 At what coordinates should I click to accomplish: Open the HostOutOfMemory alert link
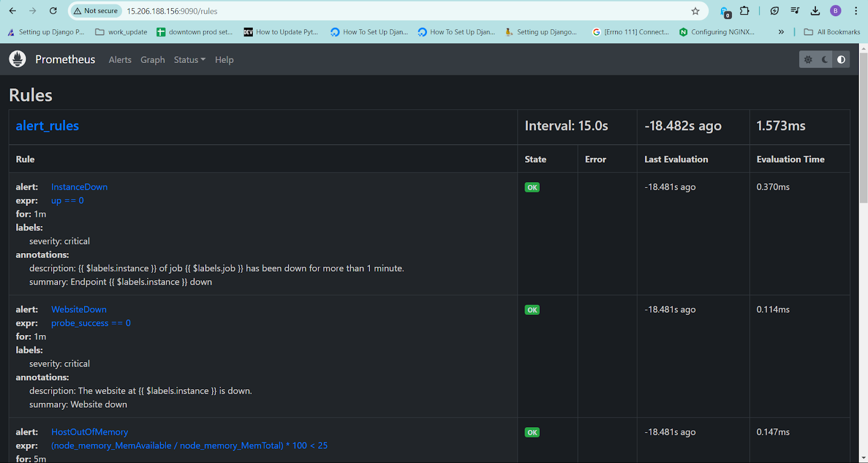point(90,432)
